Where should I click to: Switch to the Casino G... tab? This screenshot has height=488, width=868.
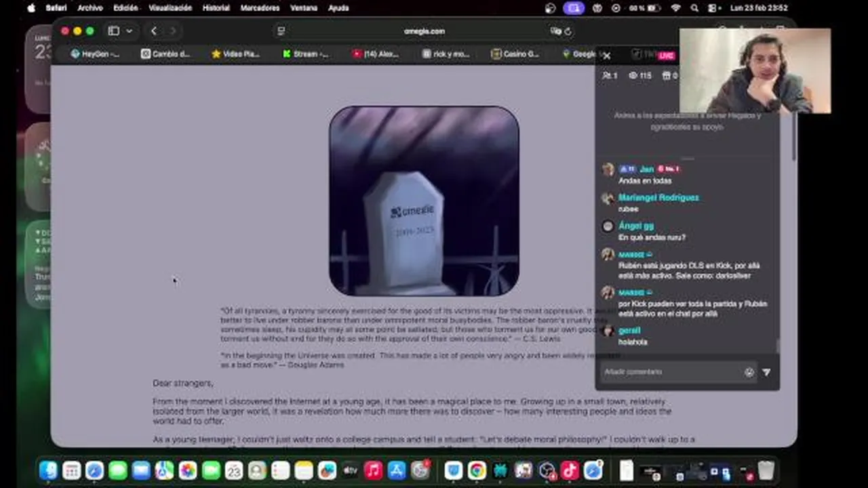click(515, 54)
